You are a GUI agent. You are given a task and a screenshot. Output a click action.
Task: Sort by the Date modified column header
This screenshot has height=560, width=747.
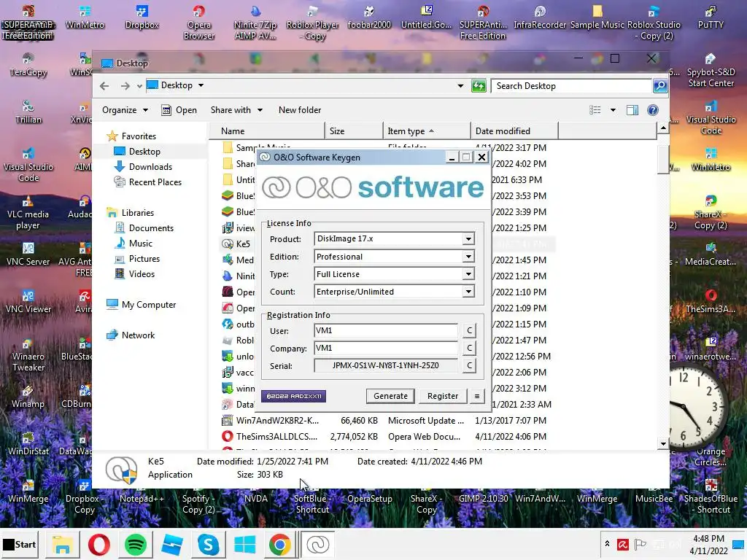pyautogui.click(x=514, y=131)
